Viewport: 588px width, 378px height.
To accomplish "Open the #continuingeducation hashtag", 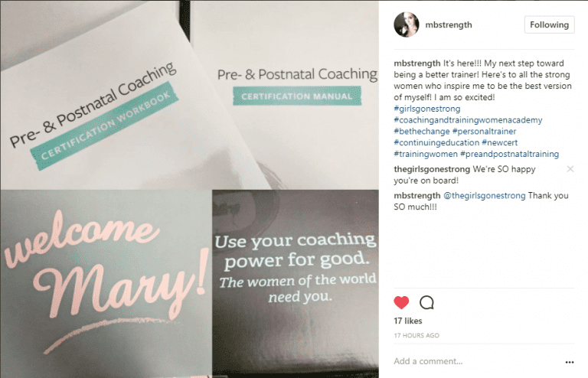I will point(436,142).
